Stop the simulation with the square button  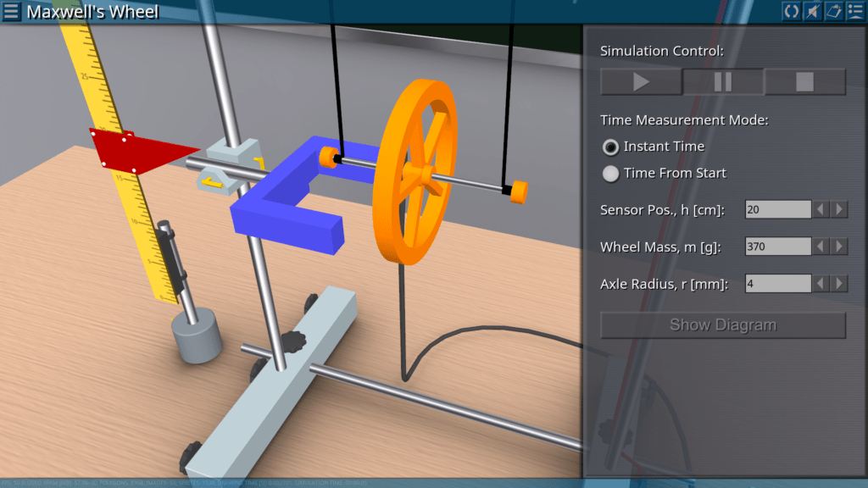point(804,82)
